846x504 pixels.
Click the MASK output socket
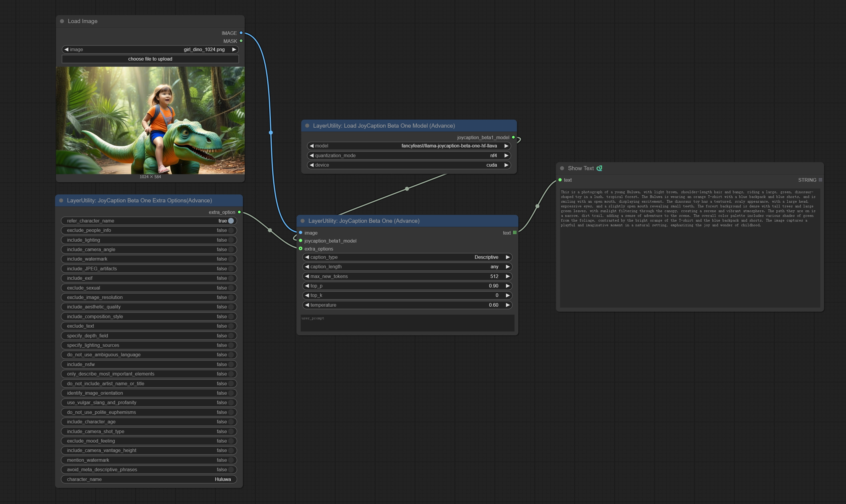click(241, 41)
